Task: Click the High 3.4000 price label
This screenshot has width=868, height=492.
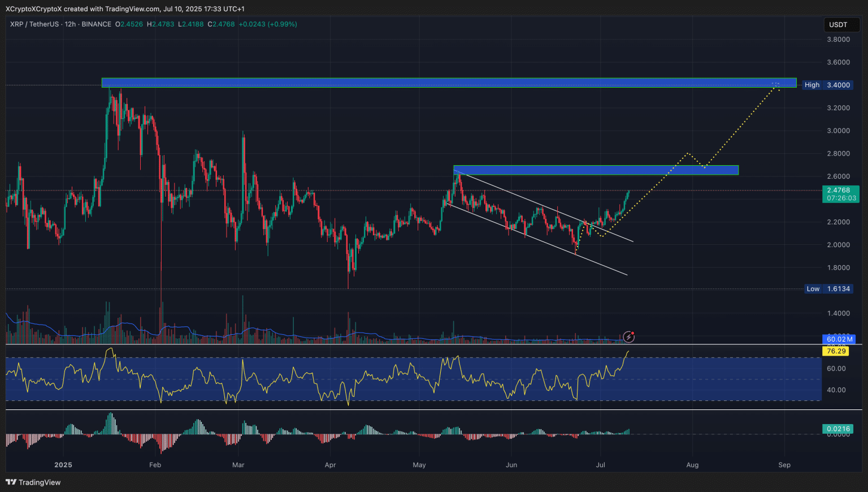Action: 828,85
